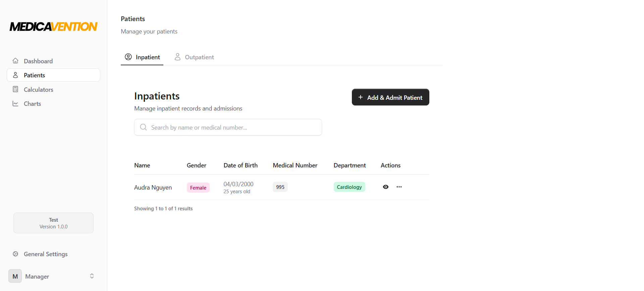Click the General Settings gear icon
This screenshot has height=291, width=644.
click(15, 254)
